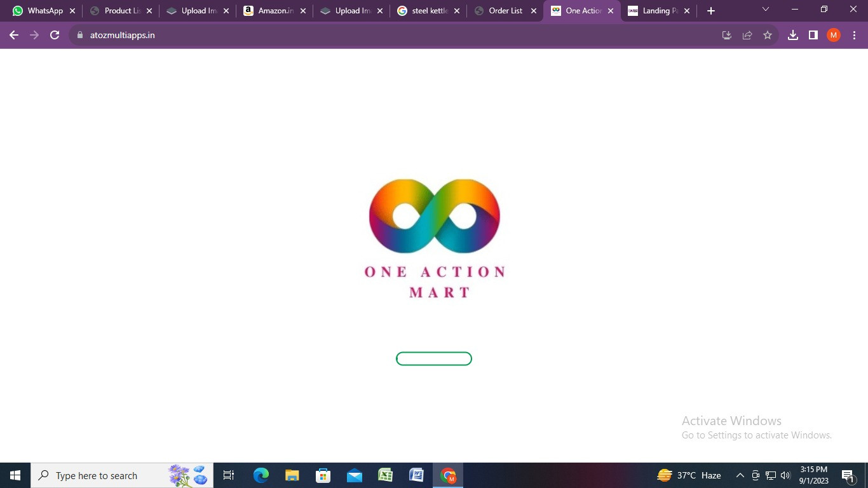Open the volume control in system tray
This screenshot has height=488, width=868.
tap(785, 475)
